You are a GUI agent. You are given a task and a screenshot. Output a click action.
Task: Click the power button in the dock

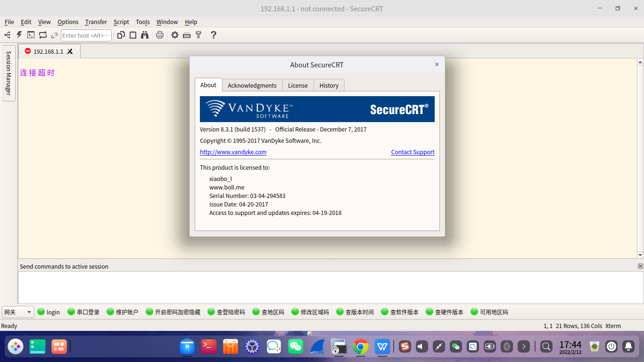(x=611, y=347)
